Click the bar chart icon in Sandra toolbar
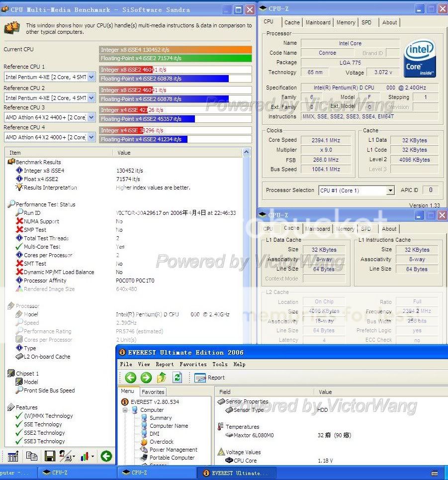The width and height of the screenshot is (448, 480). pos(87,456)
